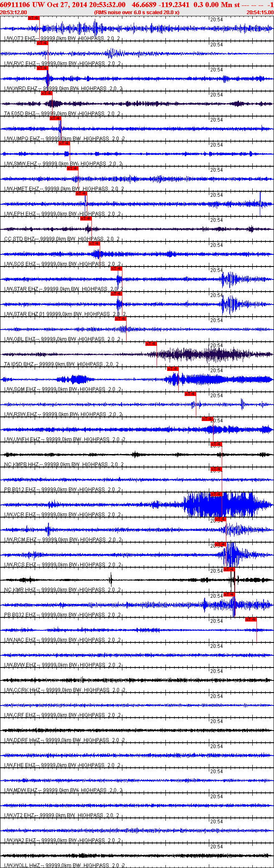274x868 pixels.
Task: Click the pick marker on the CC.STD trace
Action: (86, 218)
